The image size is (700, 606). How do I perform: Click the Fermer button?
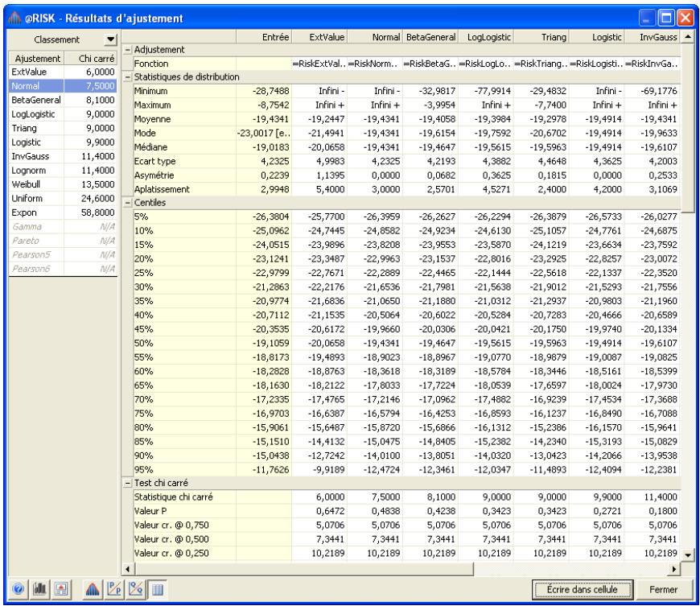click(665, 590)
